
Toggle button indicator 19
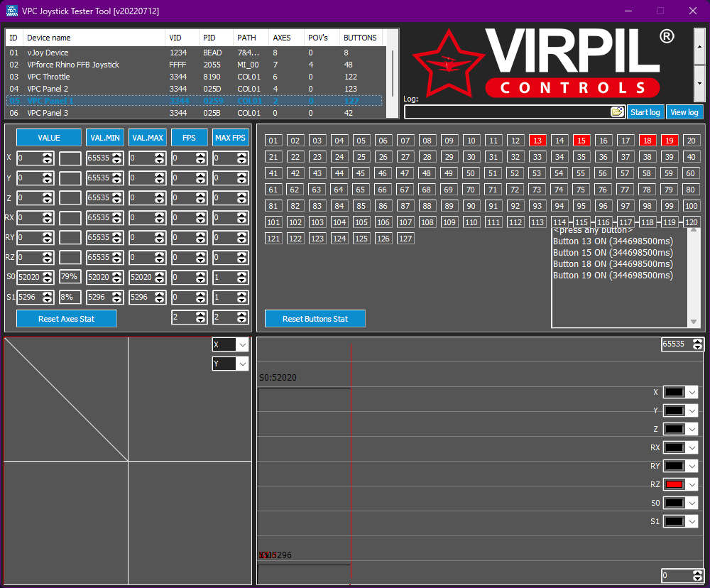pyautogui.click(x=670, y=141)
